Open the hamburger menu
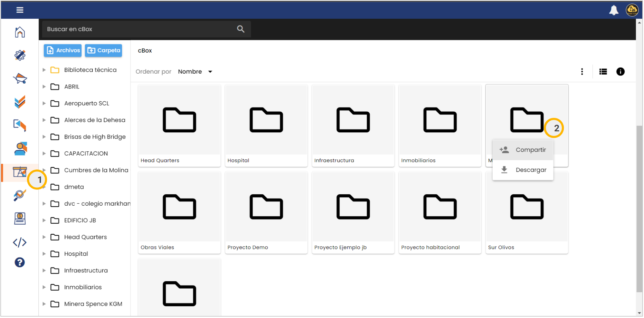 pyautogui.click(x=20, y=10)
